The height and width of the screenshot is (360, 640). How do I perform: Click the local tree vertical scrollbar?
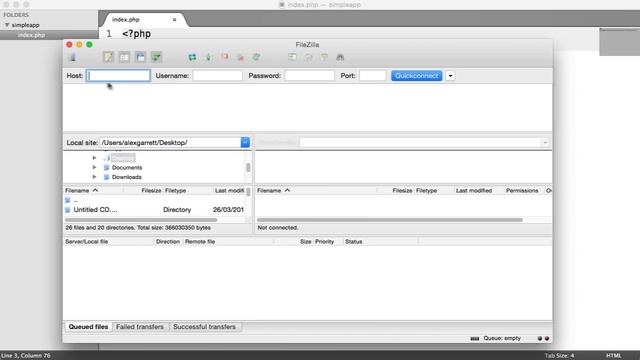coord(248,167)
